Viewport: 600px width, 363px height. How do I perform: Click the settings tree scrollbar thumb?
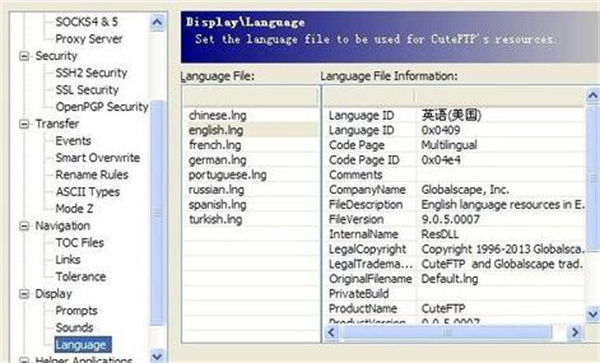coord(157,212)
